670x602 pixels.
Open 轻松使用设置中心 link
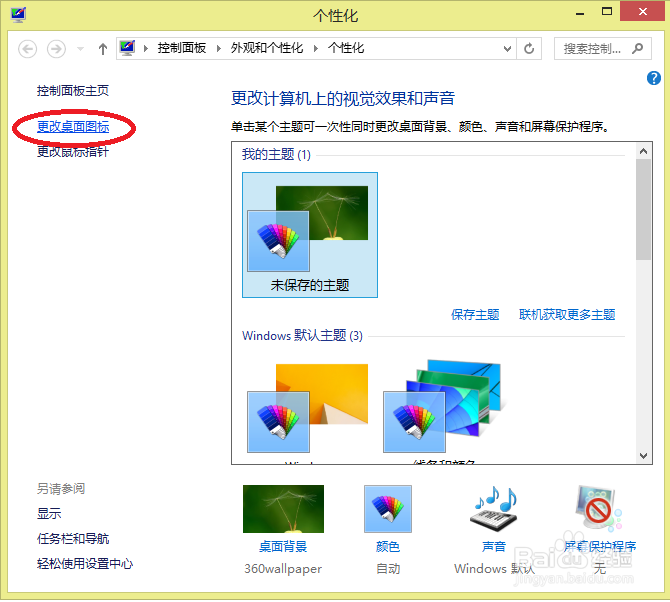click(x=85, y=564)
